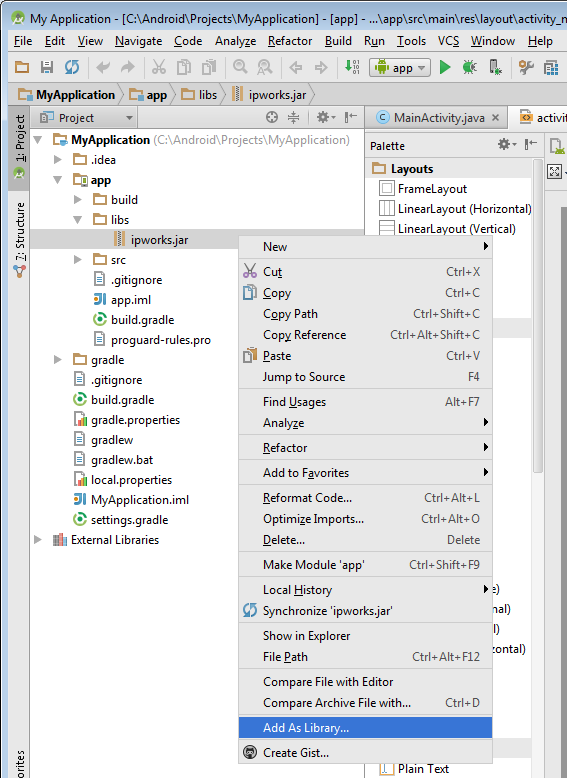Image resolution: width=567 pixels, height=778 pixels.
Task: Click the Make Project icon
Action: (352, 67)
